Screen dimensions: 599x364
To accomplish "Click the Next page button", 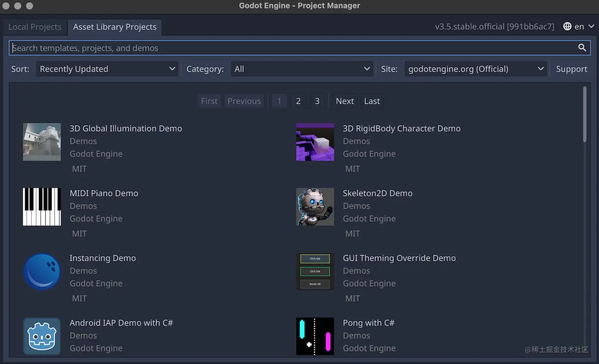I will point(345,101).
